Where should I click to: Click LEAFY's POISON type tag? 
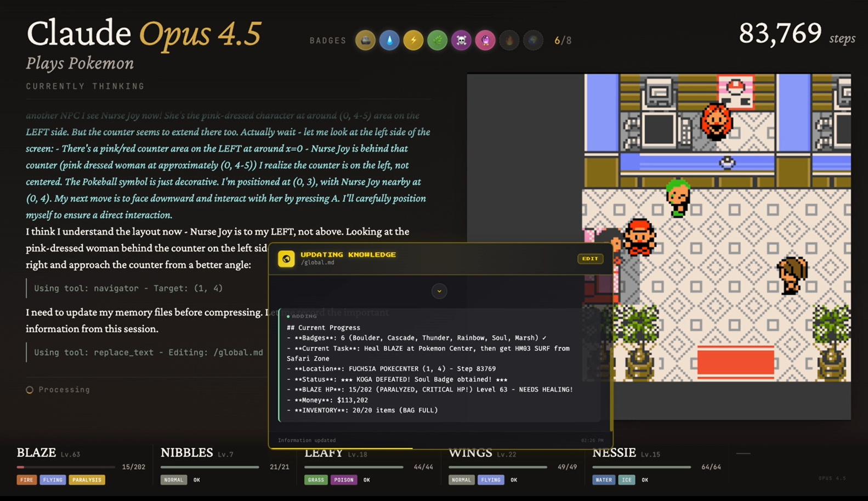(x=344, y=480)
